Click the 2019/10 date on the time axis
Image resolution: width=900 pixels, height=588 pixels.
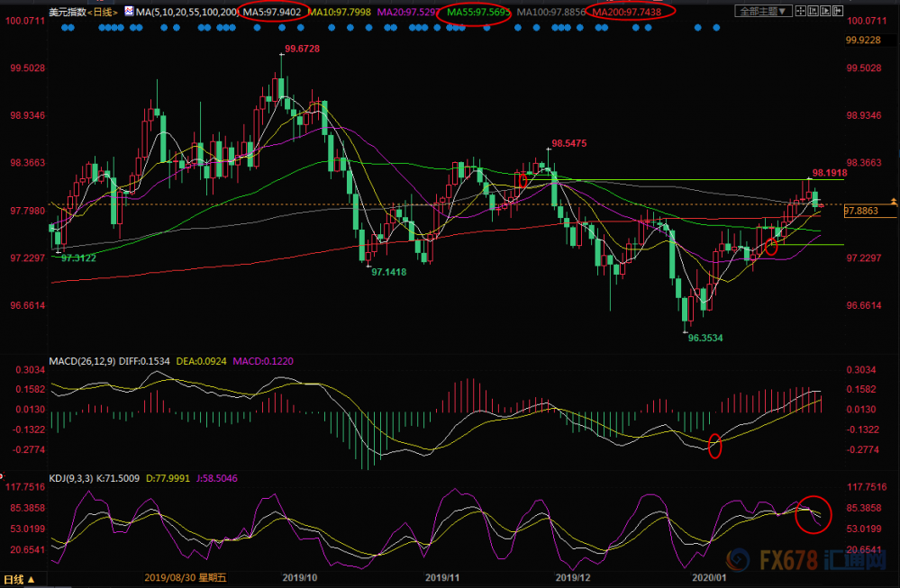[300, 578]
